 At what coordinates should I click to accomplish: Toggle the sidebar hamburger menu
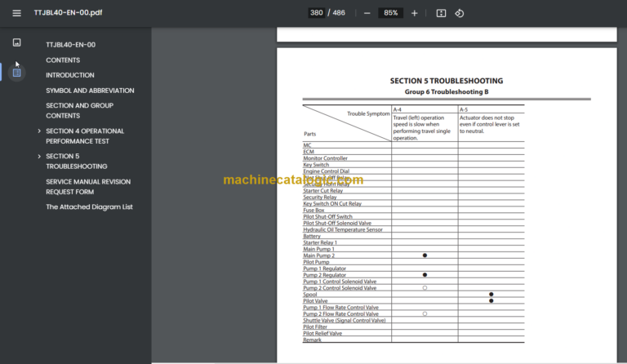coord(16,13)
